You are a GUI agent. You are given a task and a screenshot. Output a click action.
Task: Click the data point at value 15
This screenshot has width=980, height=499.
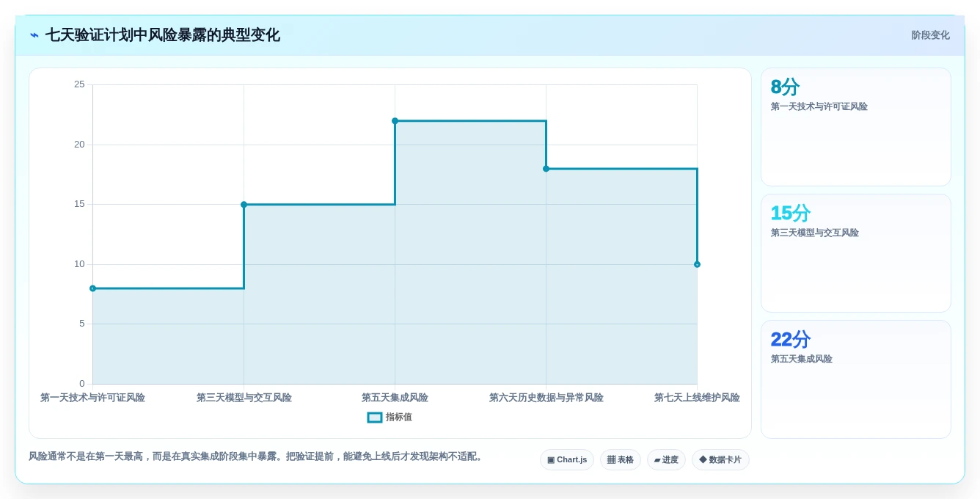pyautogui.click(x=244, y=205)
